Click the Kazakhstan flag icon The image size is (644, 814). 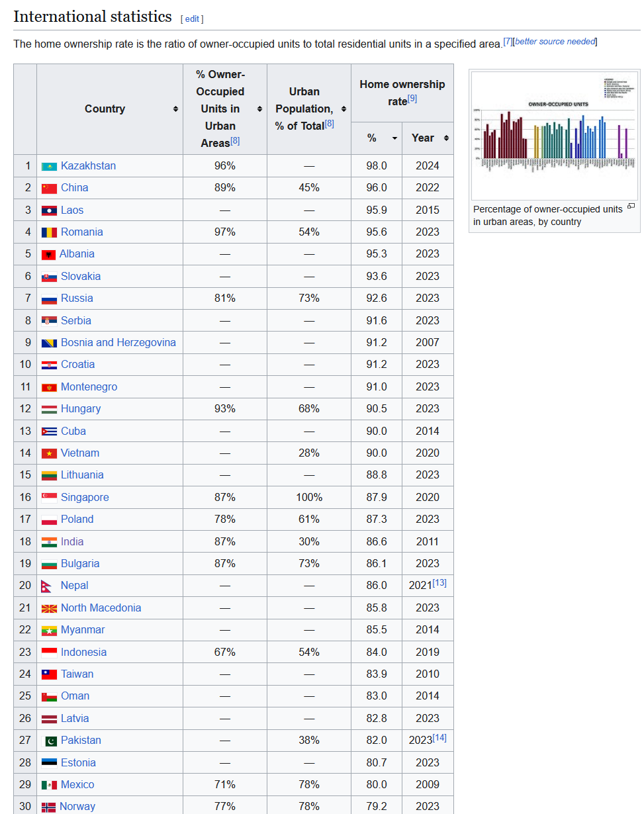coord(49,166)
